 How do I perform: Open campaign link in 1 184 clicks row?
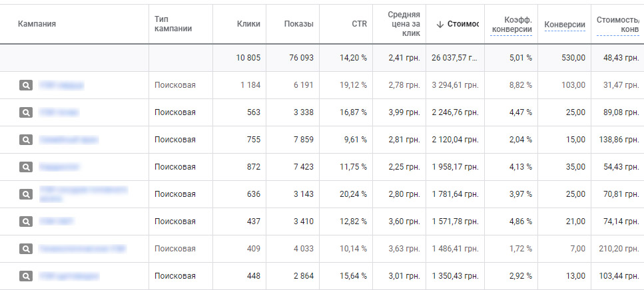coord(61,85)
